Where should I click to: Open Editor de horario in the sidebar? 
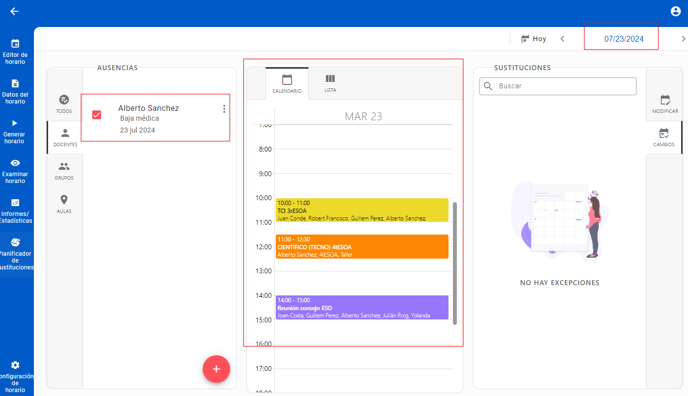coord(15,52)
